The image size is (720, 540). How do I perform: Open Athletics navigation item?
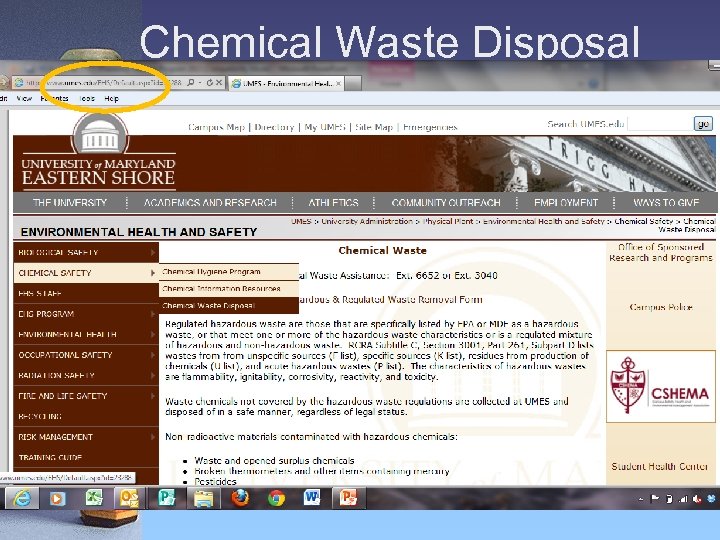[x=333, y=202]
